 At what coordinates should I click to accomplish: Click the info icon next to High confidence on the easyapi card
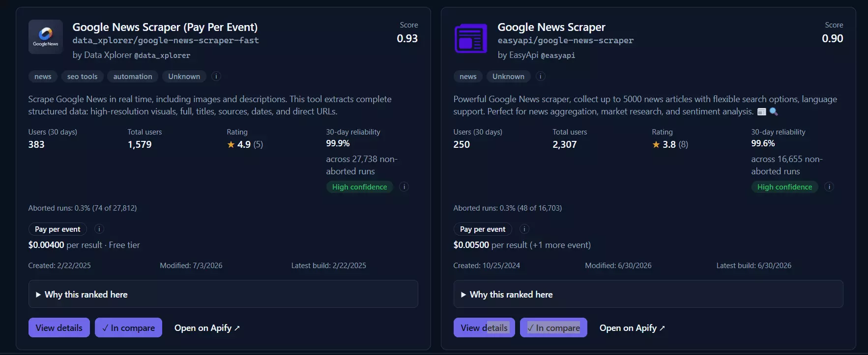click(x=829, y=187)
